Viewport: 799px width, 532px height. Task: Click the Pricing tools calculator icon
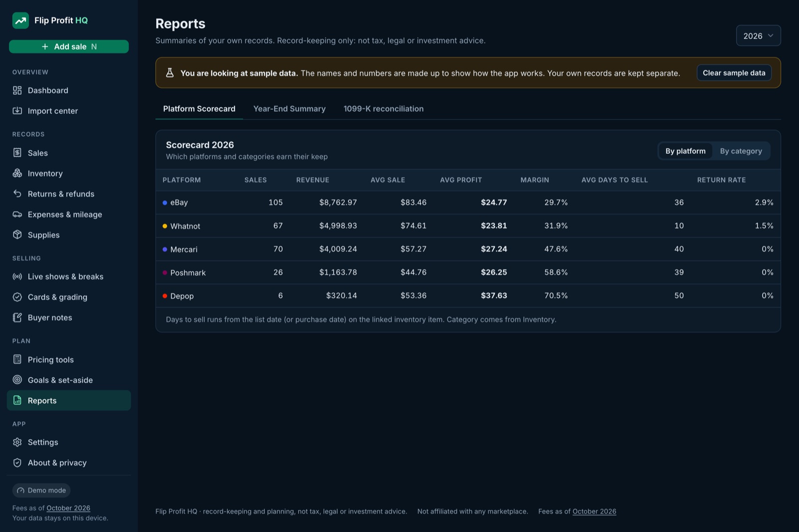point(17,359)
